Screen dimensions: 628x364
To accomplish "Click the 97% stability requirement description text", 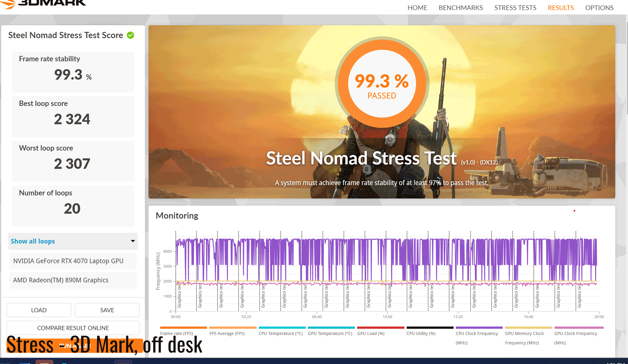I will pos(382,183).
